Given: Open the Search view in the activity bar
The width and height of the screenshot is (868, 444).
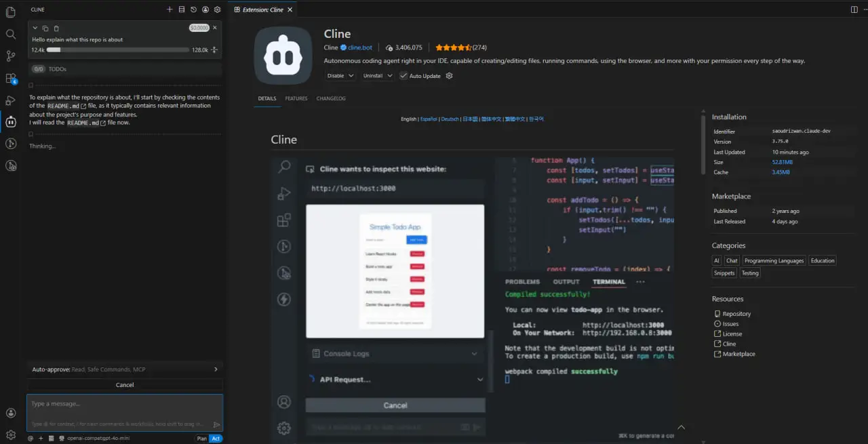Looking at the screenshot, I should [11, 34].
